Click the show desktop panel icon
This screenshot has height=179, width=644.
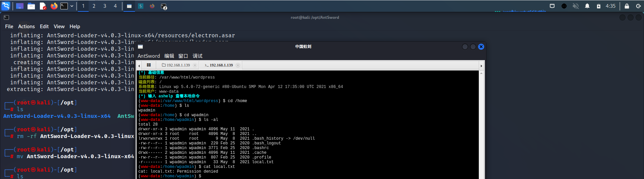(20, 6)
